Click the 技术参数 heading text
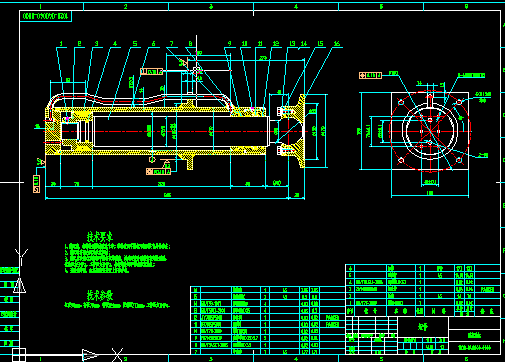 (x=100, y=295)
